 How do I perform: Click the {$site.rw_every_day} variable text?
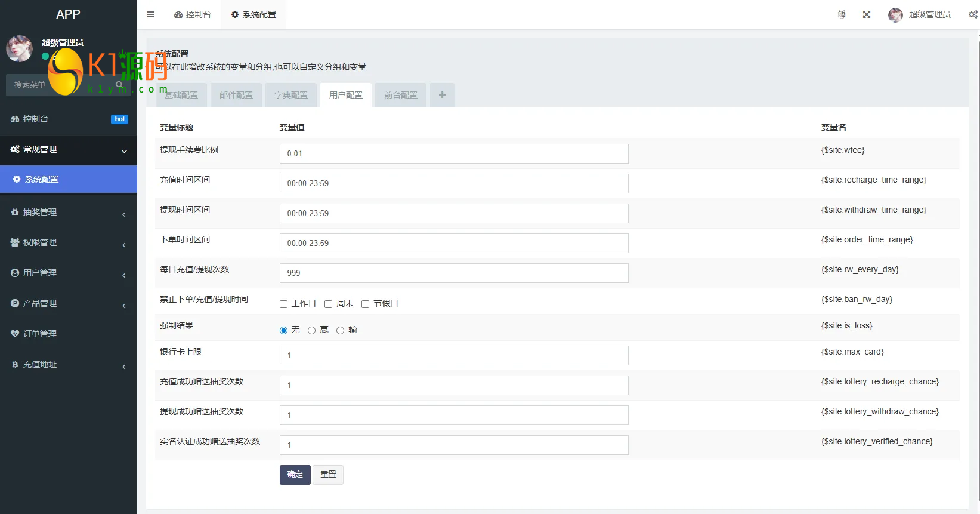click(860, 269)
